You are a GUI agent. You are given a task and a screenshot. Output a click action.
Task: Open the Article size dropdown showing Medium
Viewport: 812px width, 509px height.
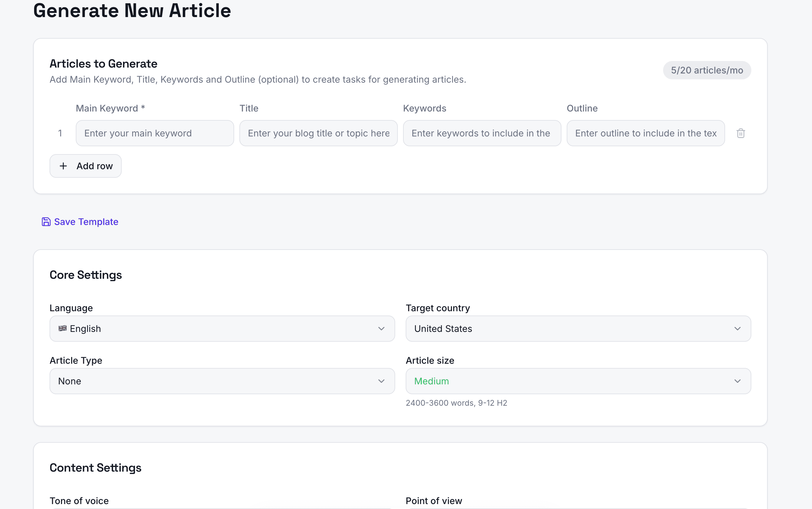[x=578, y=381]
